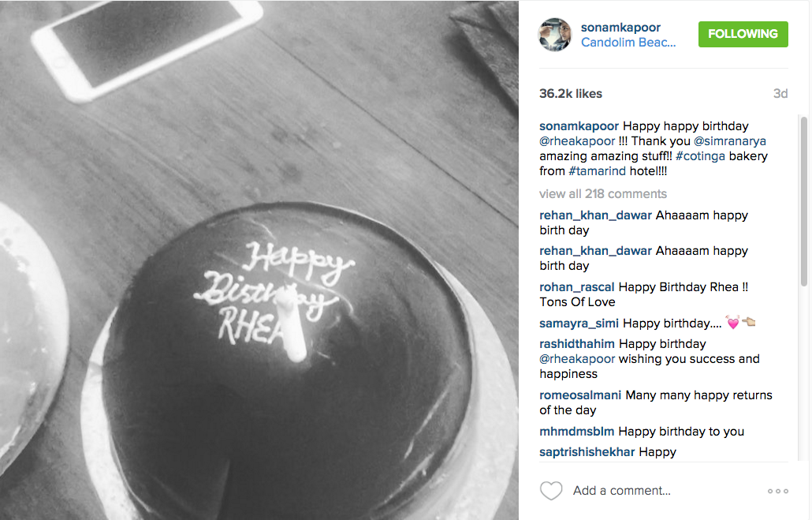
Task: Open the @rheakapoor mention in caption
Action: click(x=577, y=141)
